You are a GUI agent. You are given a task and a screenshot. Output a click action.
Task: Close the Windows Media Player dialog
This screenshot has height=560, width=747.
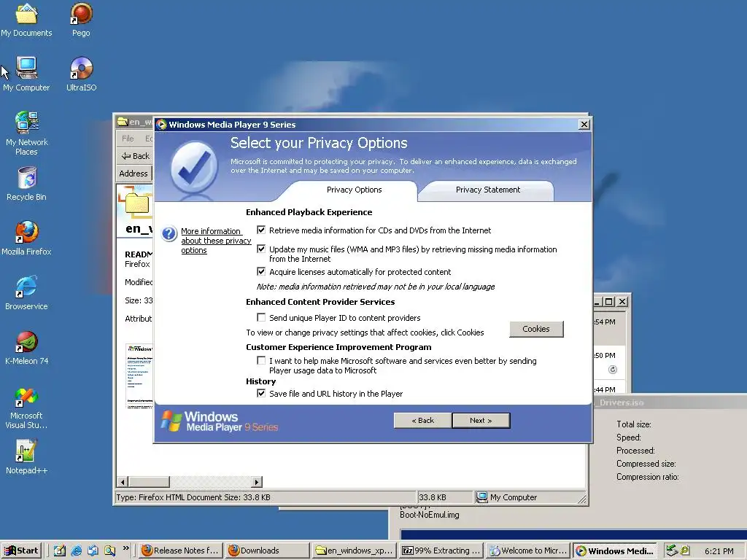coord(584,125)
